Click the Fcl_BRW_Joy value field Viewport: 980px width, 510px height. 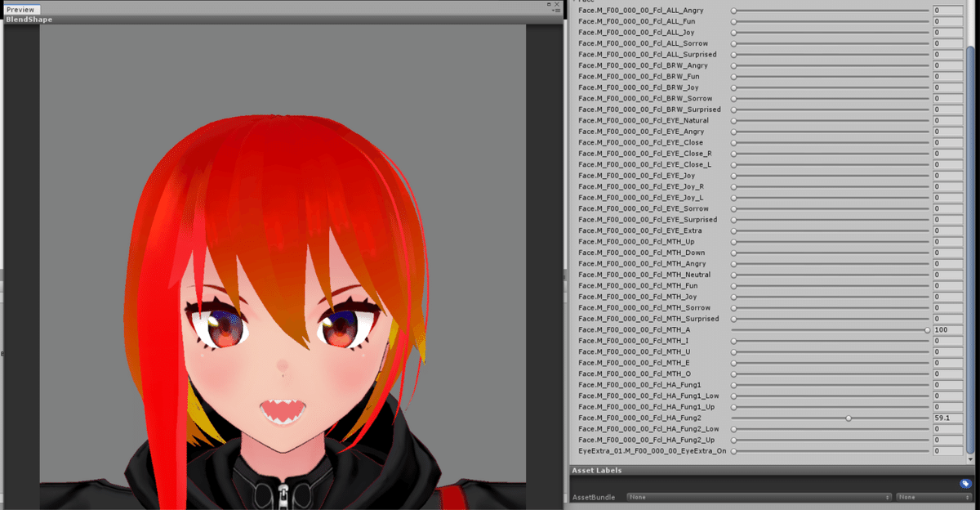[x=948, y=87]
